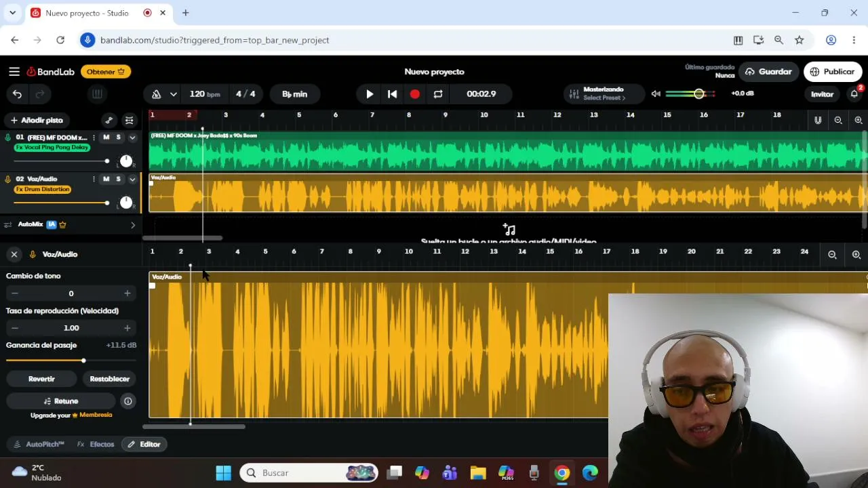Open the Retune info icon
Viewport: 868px width, 488px height.
[127, 401]
